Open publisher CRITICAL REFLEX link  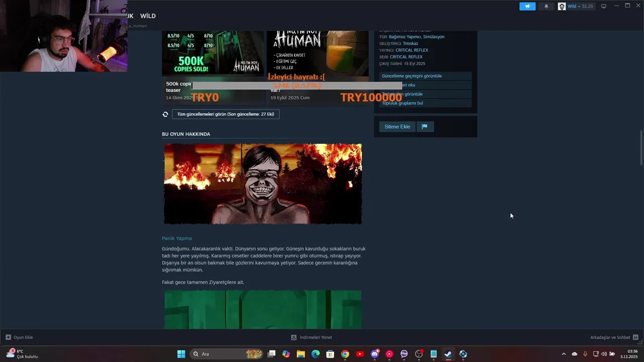412,50
